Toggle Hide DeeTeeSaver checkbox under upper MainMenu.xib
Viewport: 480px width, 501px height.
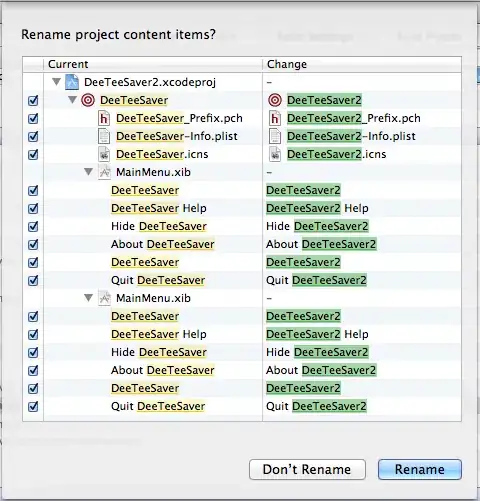tap(33, 226)
